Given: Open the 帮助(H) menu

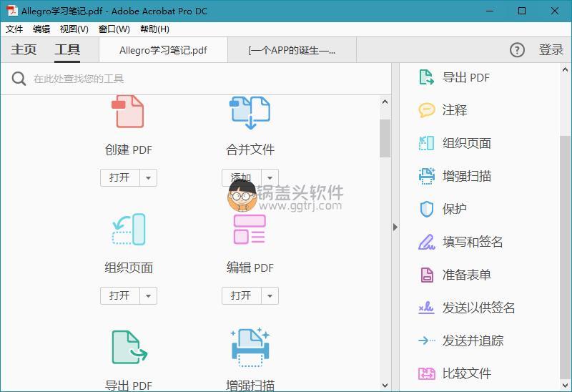Looking at the screenshot, I should [x=154, y=29].
